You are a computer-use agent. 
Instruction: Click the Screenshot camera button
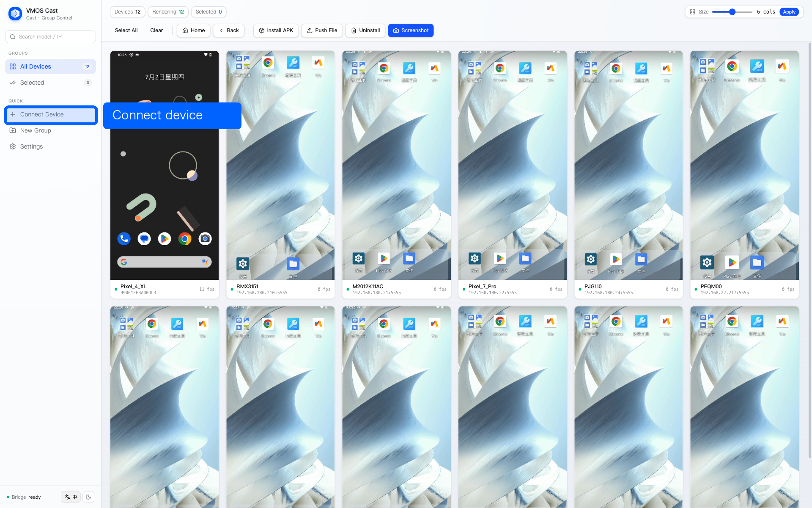(411, 30)
